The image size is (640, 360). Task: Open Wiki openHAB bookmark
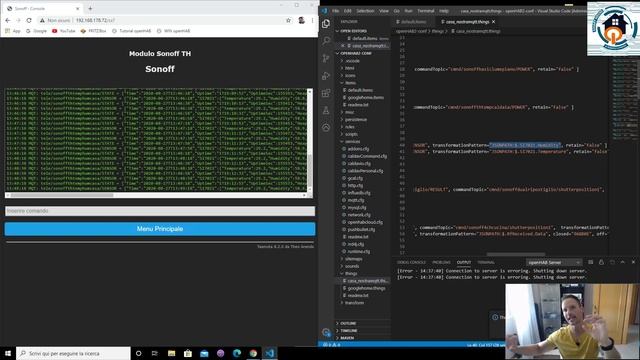click(173, 31)
